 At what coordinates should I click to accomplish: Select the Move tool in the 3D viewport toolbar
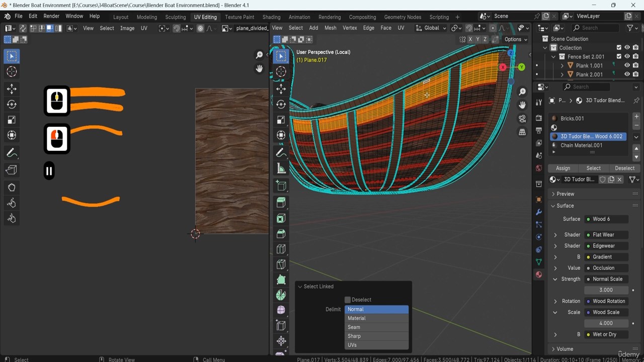pyautogui.click(x=281, y=89)
